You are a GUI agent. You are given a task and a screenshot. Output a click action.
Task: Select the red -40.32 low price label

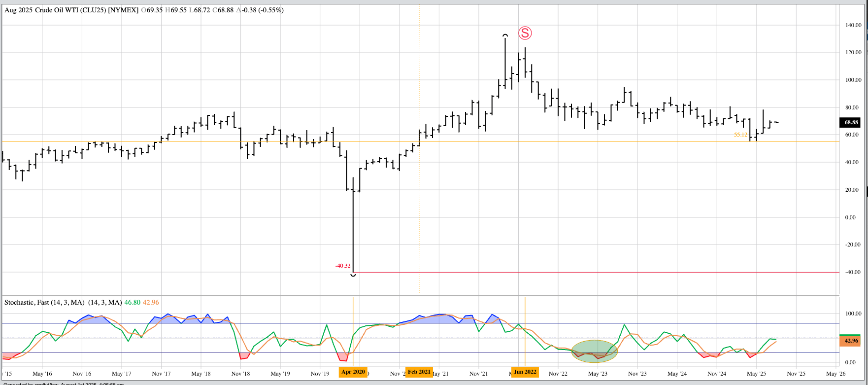(342, 266)
